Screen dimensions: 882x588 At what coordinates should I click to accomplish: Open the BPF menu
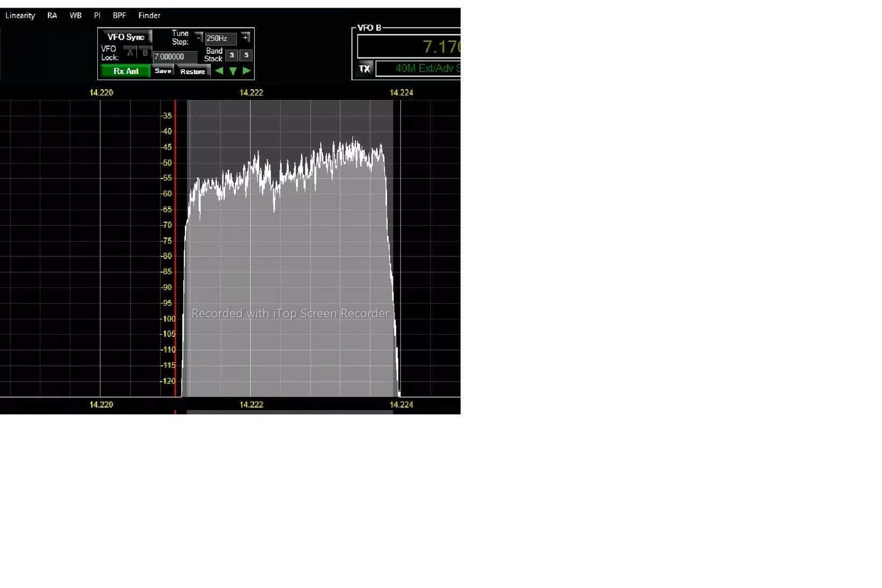[119, 16]
